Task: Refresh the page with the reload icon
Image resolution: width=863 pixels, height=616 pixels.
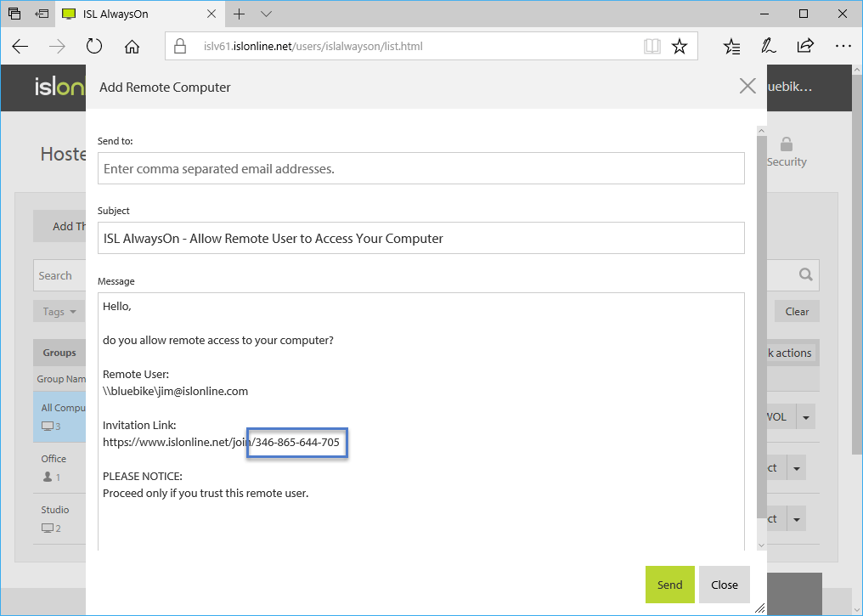Action: 94,46
